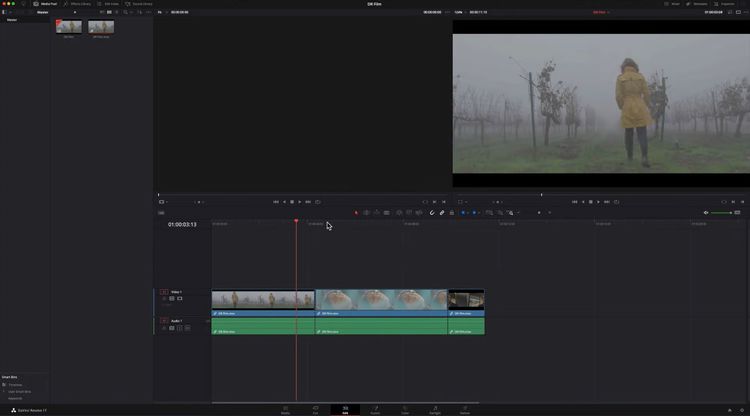Stop playback in source viewer
This screenshot has width=750, height=416.
(x=292, y=202)
